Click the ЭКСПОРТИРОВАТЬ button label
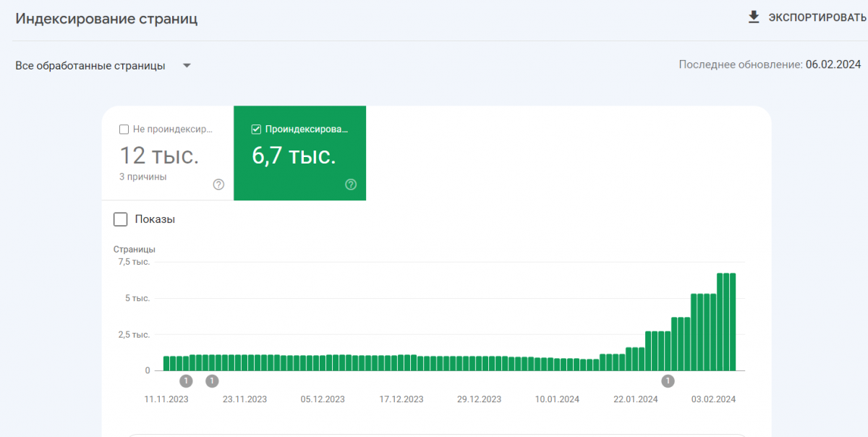This screenshot has width=868, height=437. click(817, 17)
